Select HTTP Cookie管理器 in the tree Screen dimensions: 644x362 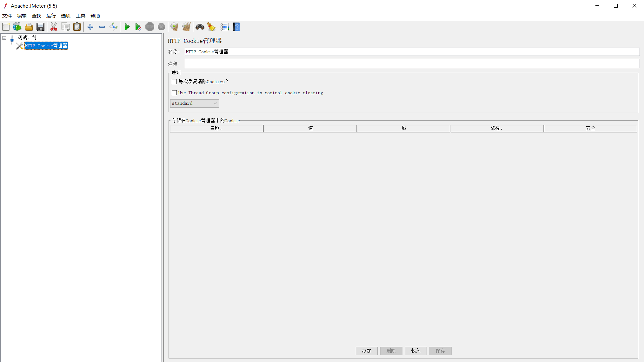click(46, 46)
